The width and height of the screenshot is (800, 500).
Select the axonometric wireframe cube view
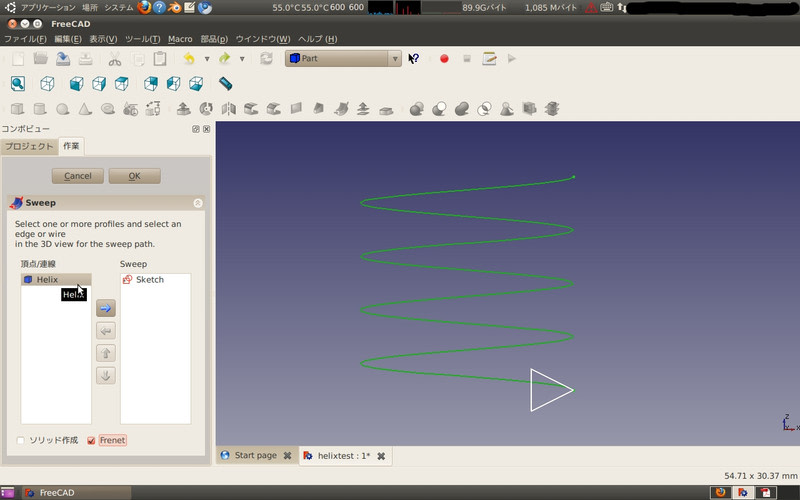[x=47, y=84]
